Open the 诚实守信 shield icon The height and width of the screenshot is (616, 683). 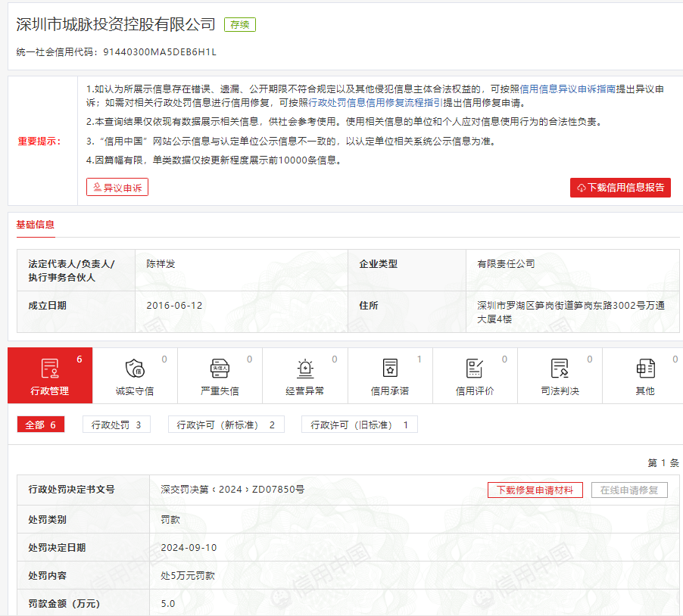coord(135,369)
